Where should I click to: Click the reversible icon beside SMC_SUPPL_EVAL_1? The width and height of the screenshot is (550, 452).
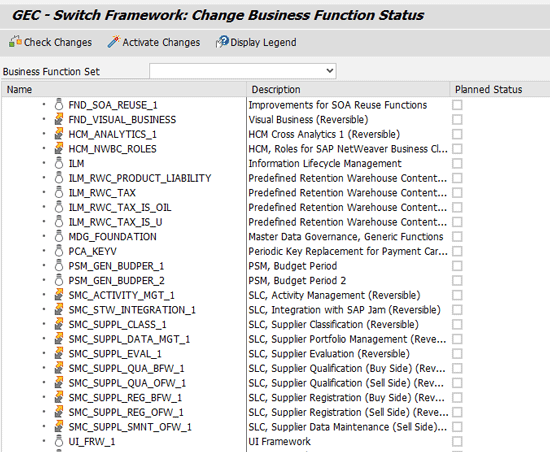point(59,353)
